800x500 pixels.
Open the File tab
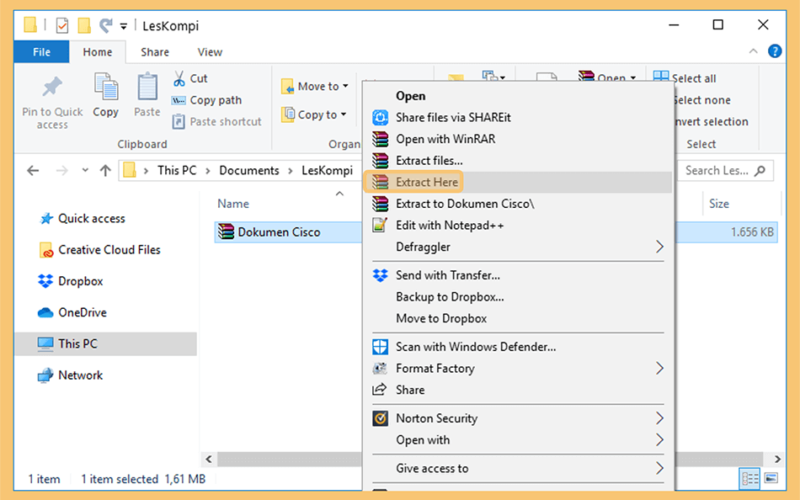click(x=41, y=52)
